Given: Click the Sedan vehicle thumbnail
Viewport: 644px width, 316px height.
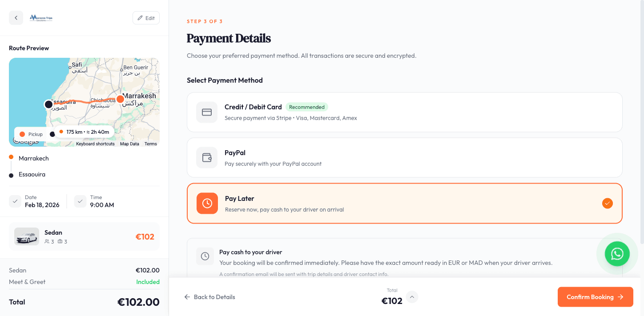Looking at the screenshot, I should (x=26, y=236).
